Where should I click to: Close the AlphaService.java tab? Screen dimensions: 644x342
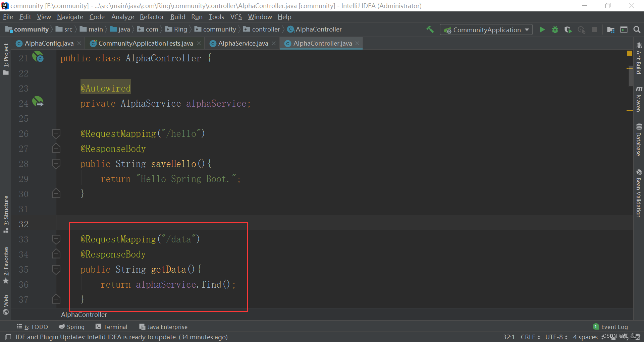(x=274, y=43)
